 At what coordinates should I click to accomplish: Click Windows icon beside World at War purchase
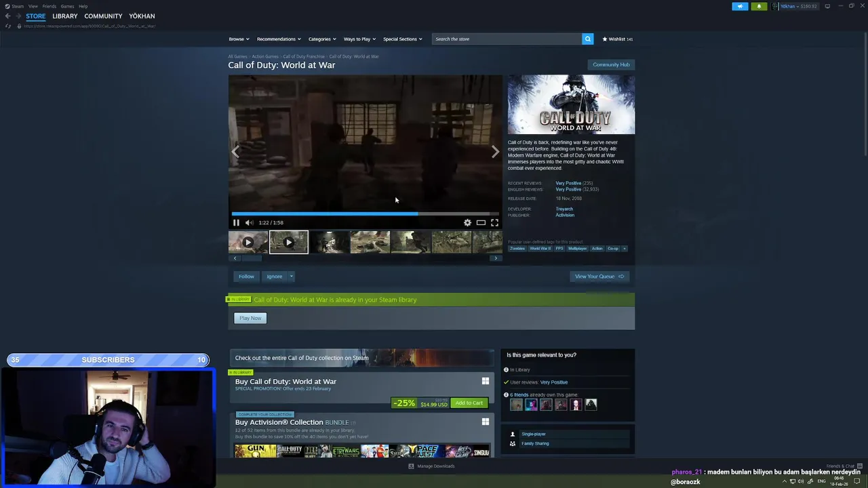point(485,381)
